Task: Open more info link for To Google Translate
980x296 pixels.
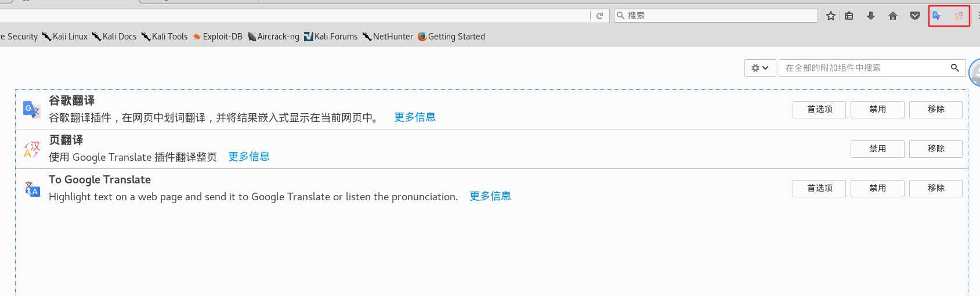Action: [490, 196]
